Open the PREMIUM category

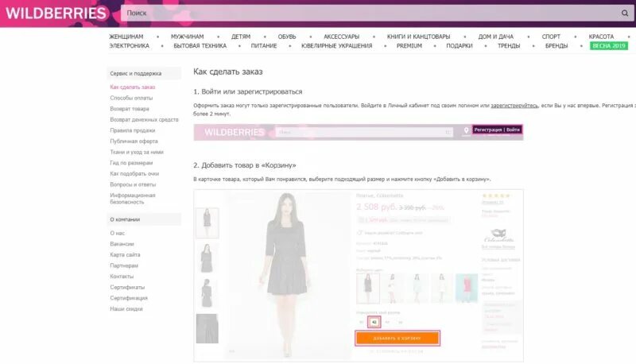coord(409,46)
